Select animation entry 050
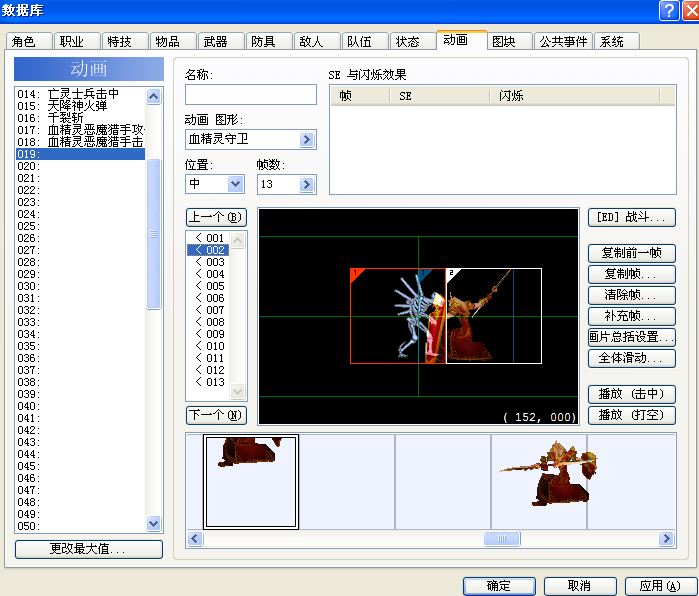699x596 pixels. click(x=80, y=526)
